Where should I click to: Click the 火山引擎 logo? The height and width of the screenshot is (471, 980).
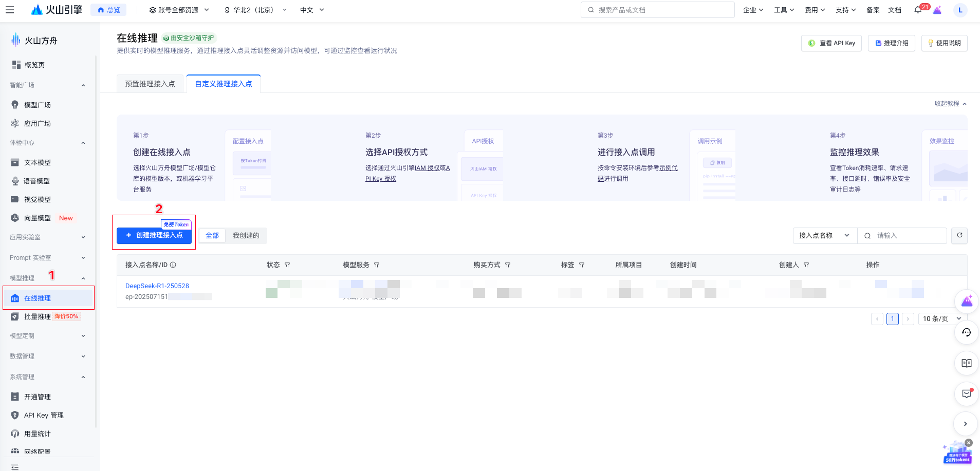(57, 10)
